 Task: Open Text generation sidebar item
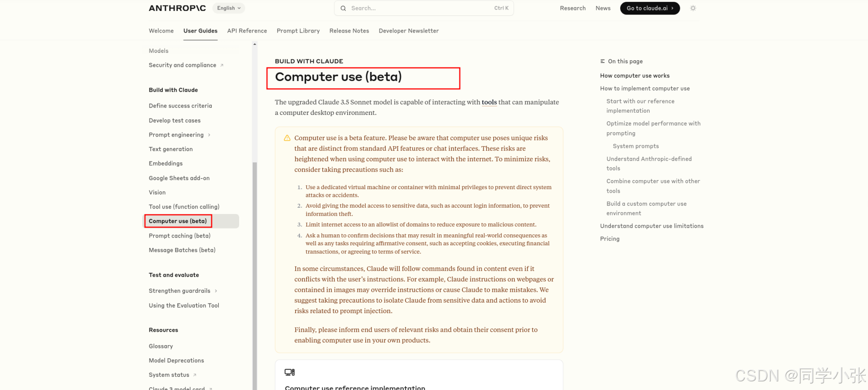point(170,149)
